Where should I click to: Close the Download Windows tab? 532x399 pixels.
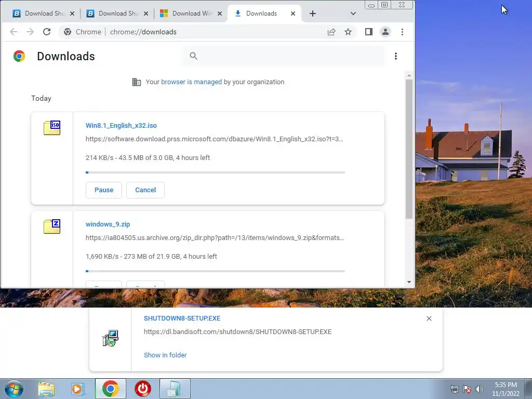[x=220, y=14]
